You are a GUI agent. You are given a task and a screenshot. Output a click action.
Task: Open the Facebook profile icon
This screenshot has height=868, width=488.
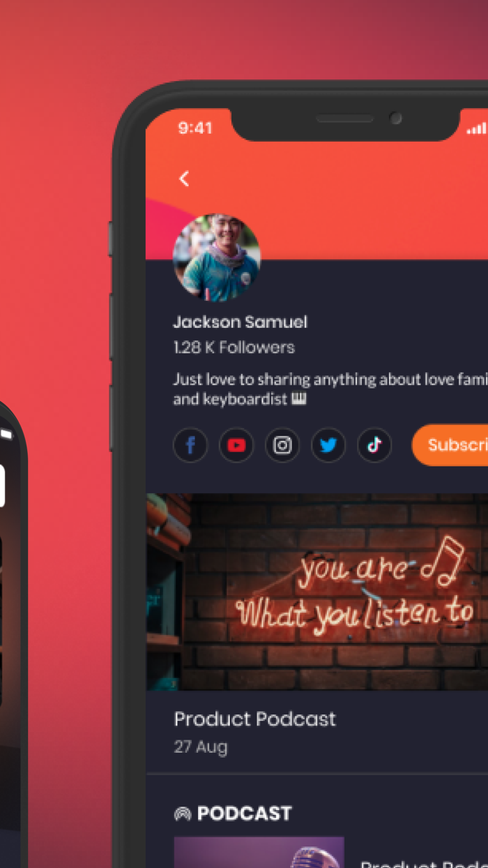tap(190, 445)
